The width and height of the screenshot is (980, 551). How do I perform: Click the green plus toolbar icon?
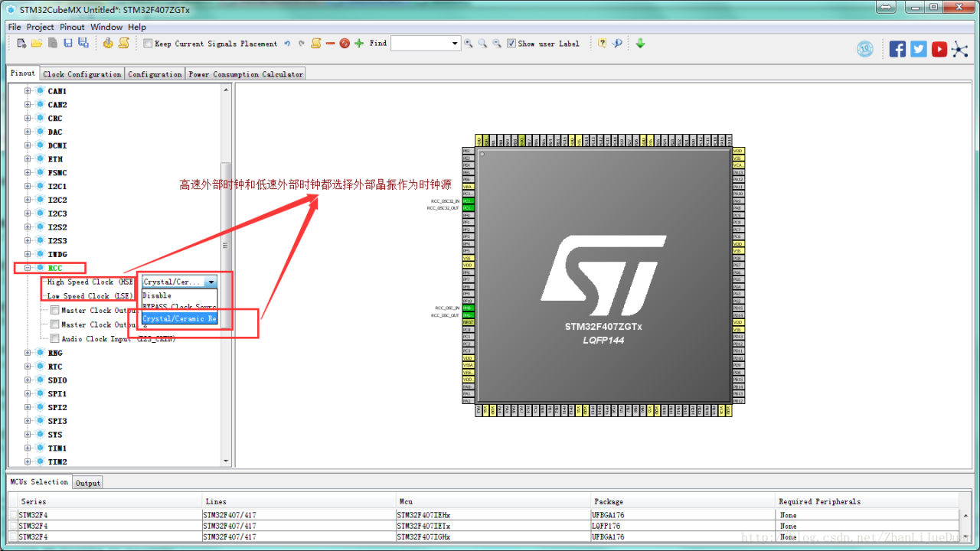click(x=359, y=44)
